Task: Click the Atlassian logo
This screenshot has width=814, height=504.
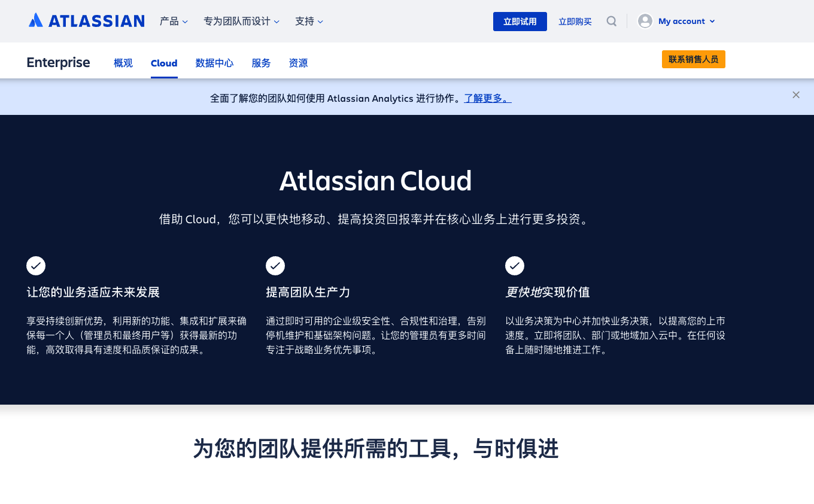Action: (x=86, y=21)
